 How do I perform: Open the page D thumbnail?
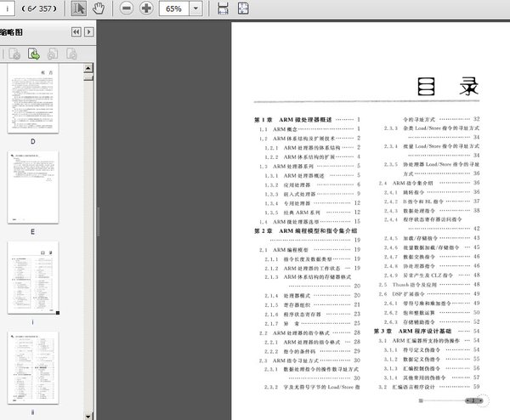[33, 99]
